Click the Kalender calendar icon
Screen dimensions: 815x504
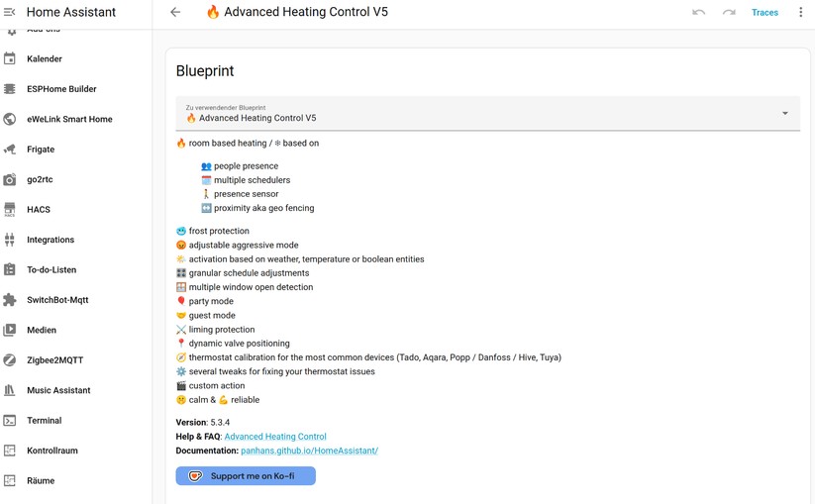(9, 58)
